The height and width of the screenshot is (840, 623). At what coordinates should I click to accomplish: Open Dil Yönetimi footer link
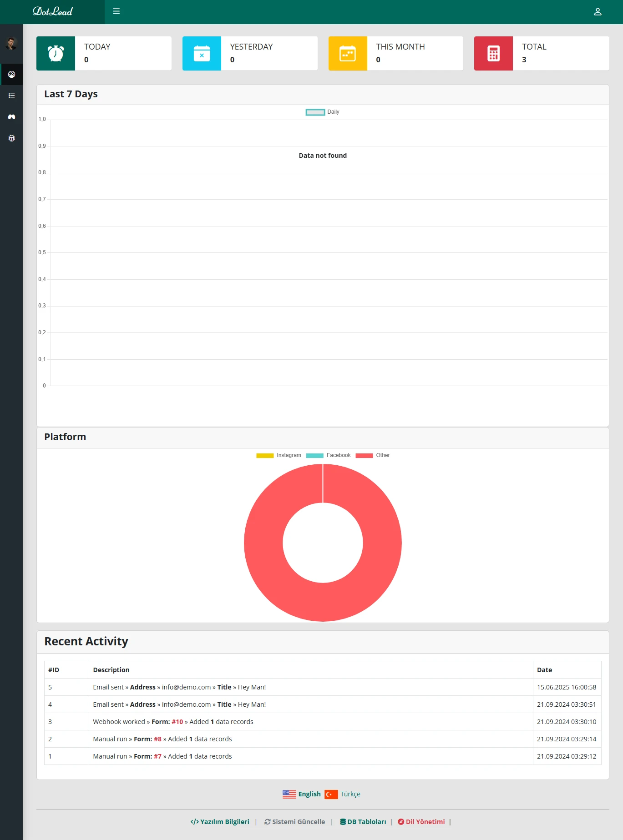(421, 822)
